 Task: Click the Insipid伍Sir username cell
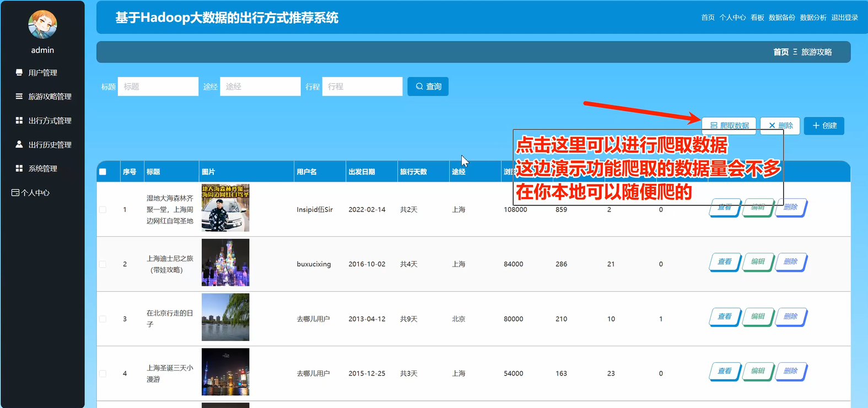pos(315,210)
